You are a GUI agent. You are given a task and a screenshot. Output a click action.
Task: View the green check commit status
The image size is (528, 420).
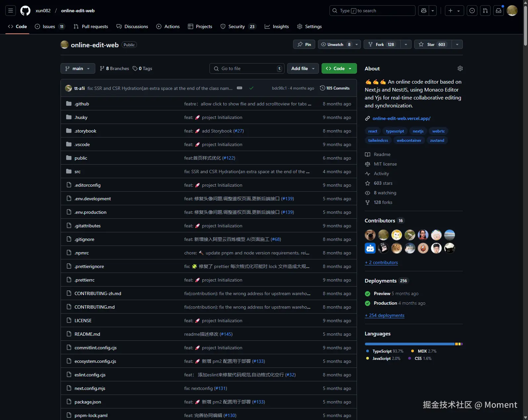(x=251, y=88)
